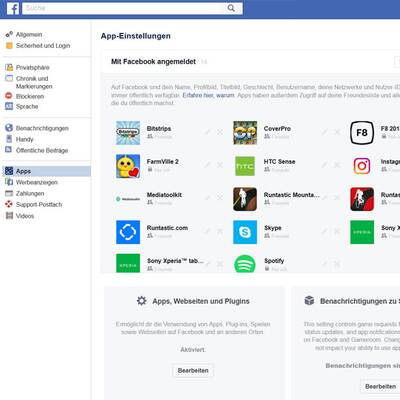The height and width of the screenshot is (400, 400).
Task: Open the Mediatoolkit name link
Action: click(x=164, y=195)
